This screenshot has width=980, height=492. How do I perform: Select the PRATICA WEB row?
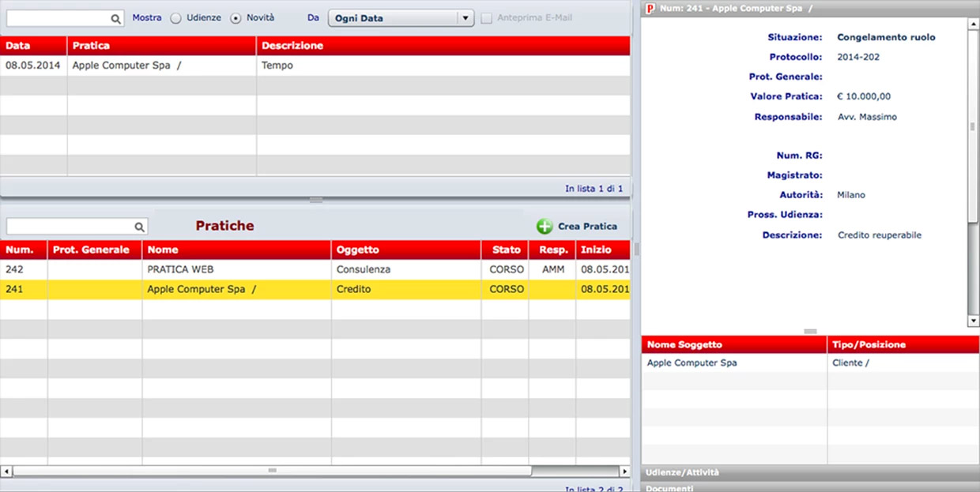pos(315,269)
